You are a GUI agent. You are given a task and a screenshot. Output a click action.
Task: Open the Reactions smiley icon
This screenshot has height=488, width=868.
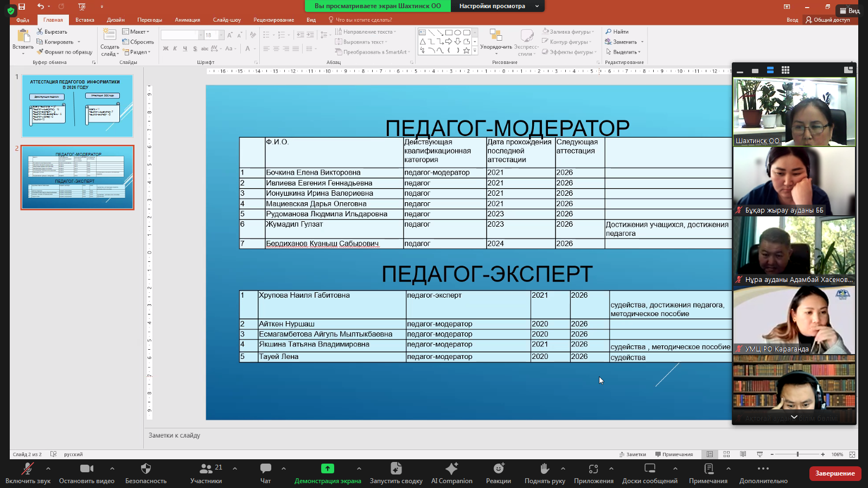coord(499,469)
